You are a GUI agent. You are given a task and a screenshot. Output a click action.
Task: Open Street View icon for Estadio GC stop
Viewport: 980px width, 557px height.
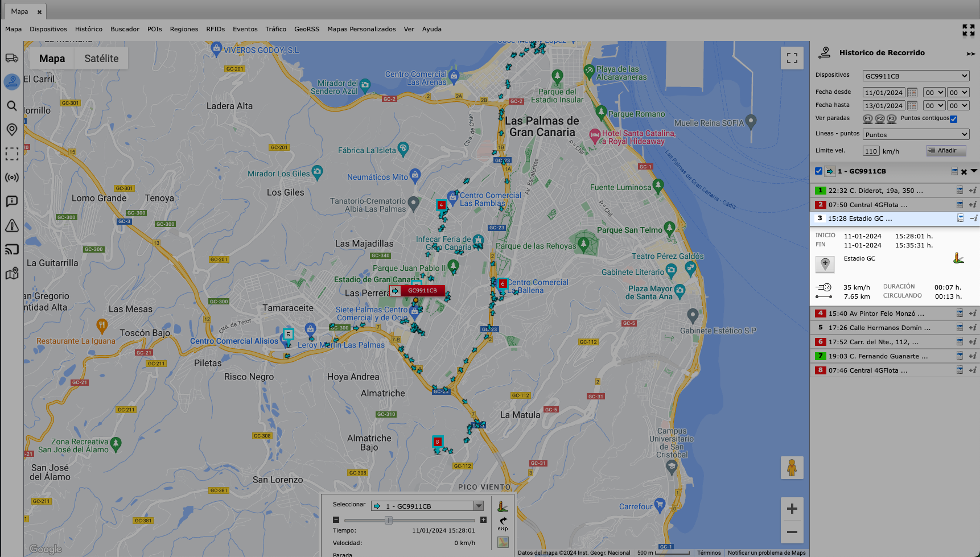958,258
